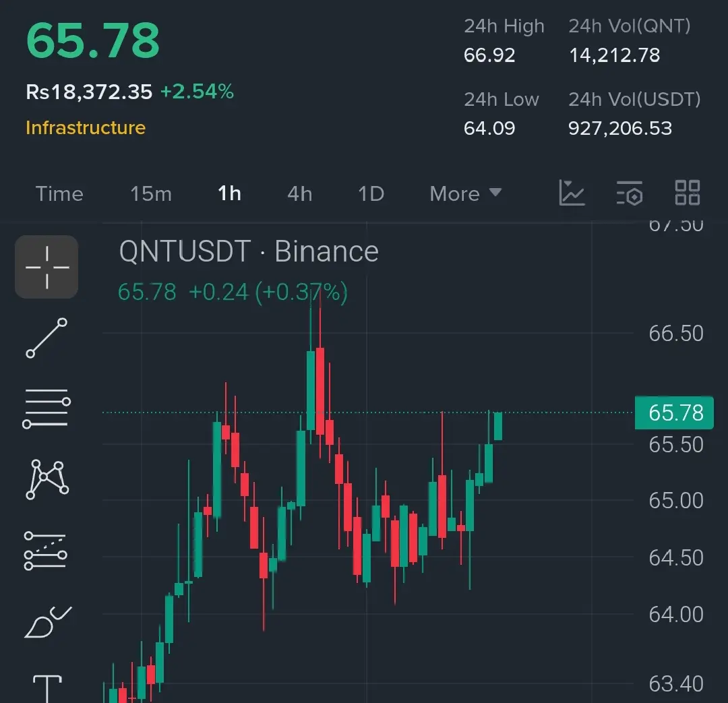The width and height of the screenshot is (728, 703).
Task: Click the 24h High value 66.92
Action: point(489,55)
